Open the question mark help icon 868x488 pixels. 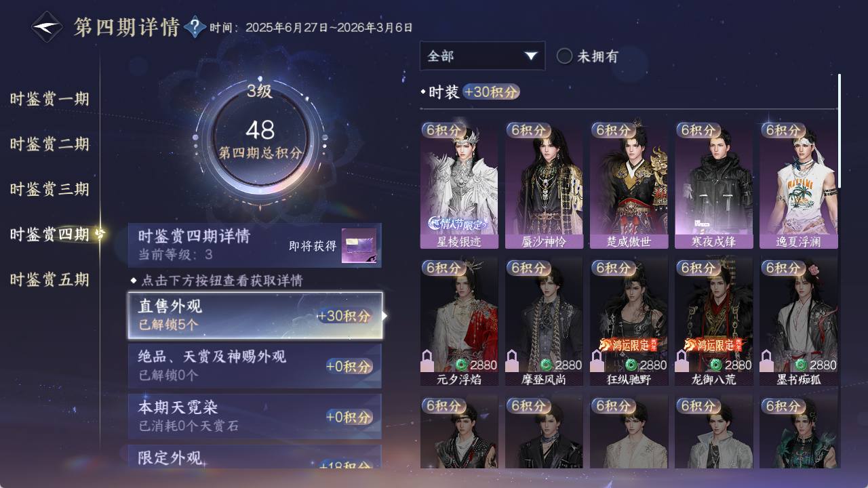(195, 27)
